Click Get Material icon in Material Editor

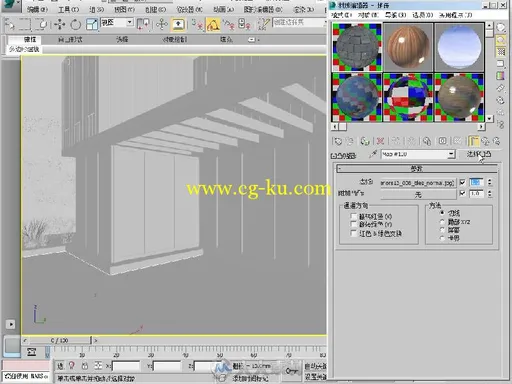pyautogui.click(x=337, y=141)
